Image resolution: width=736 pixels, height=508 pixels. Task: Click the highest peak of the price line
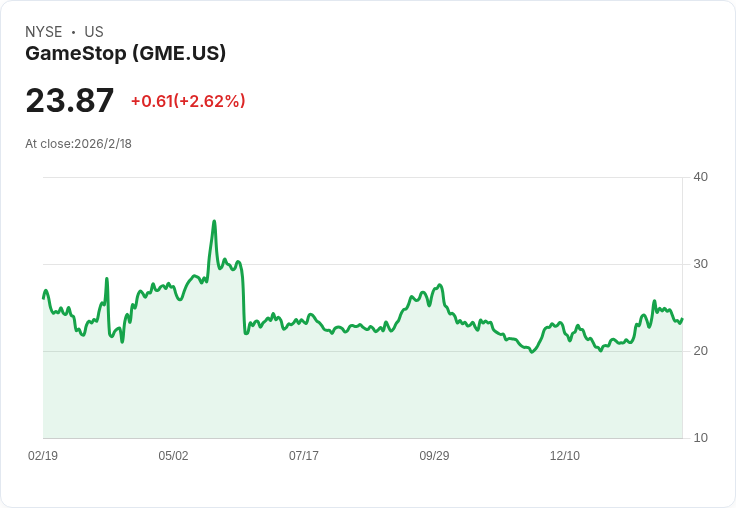click(214, 222)
